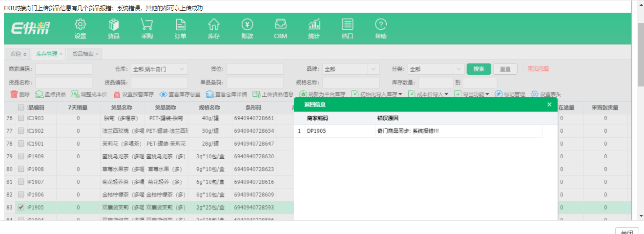Screen dimensions: 644x234
Task: Open the CRM module
Action: click(x=280, y=29)
